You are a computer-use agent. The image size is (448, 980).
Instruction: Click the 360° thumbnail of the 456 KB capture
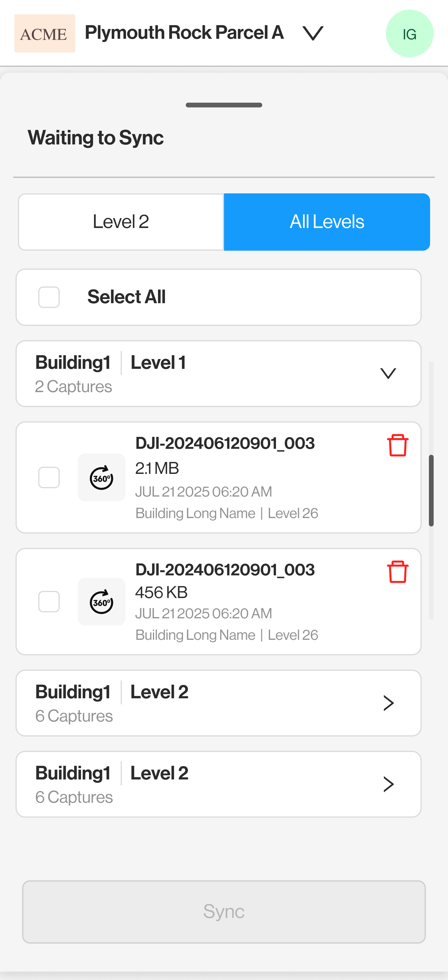tap(101, 602)
